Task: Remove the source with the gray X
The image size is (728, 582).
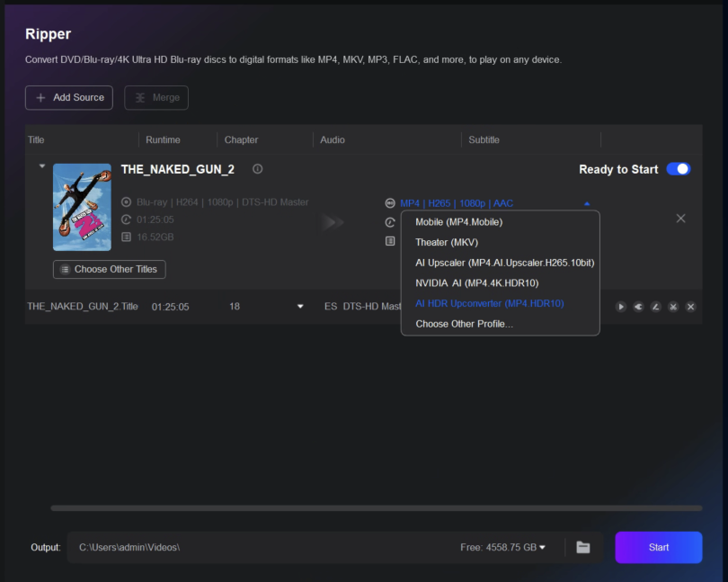Action: pyautogui.click(x=680, y=219)
